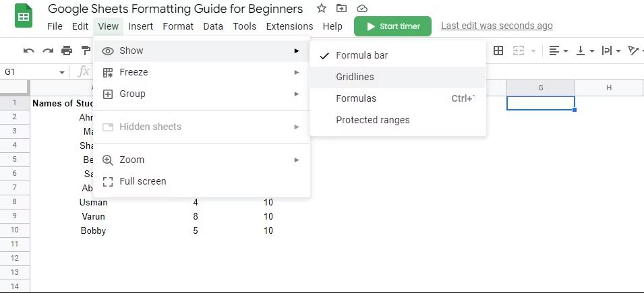Select column H header
The width and height of the screenshot is (644, 293).
609,88
